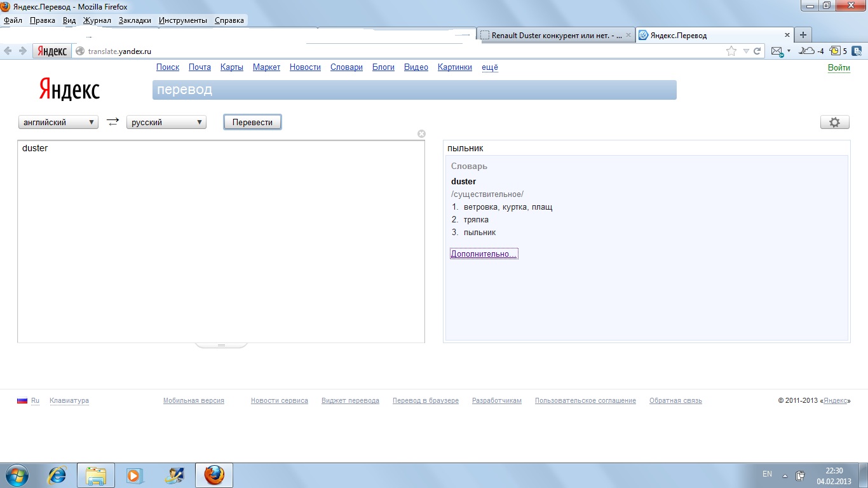This screenshot has width=868, height=488.
Task: Click the text area resize handle
Action: [221, 345]
